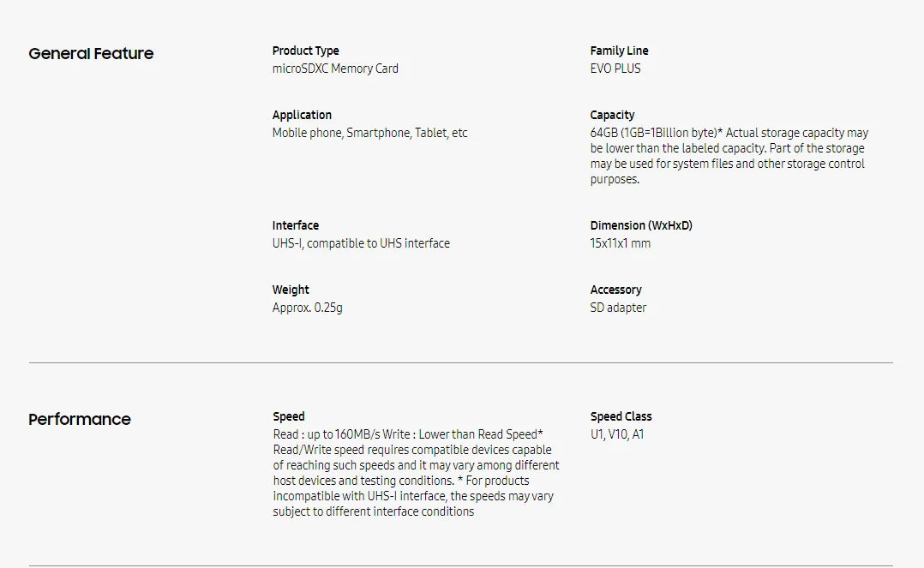Select the EVO PLUS text
The image size is (924, 568).
click(615, 69)
